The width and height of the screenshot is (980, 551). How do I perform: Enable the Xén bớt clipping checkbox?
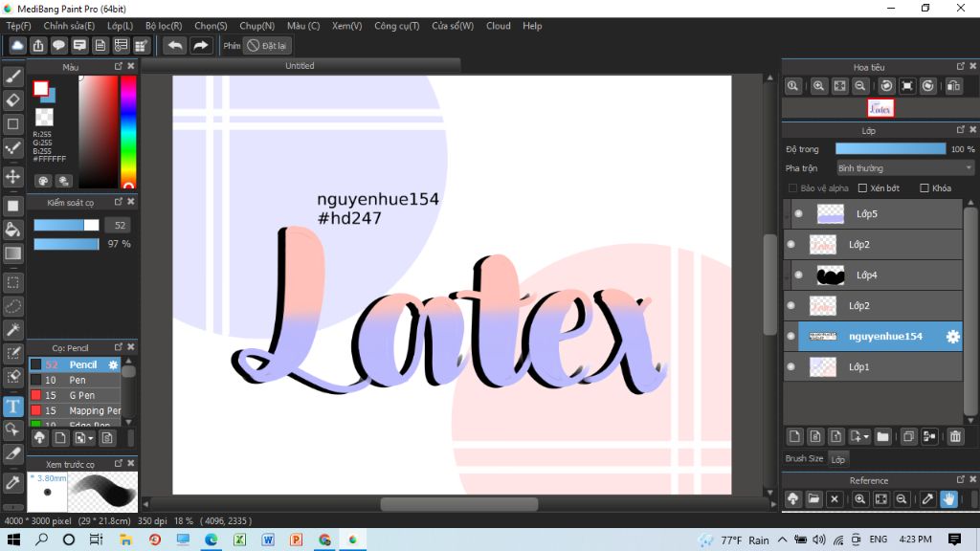[862, 188]
